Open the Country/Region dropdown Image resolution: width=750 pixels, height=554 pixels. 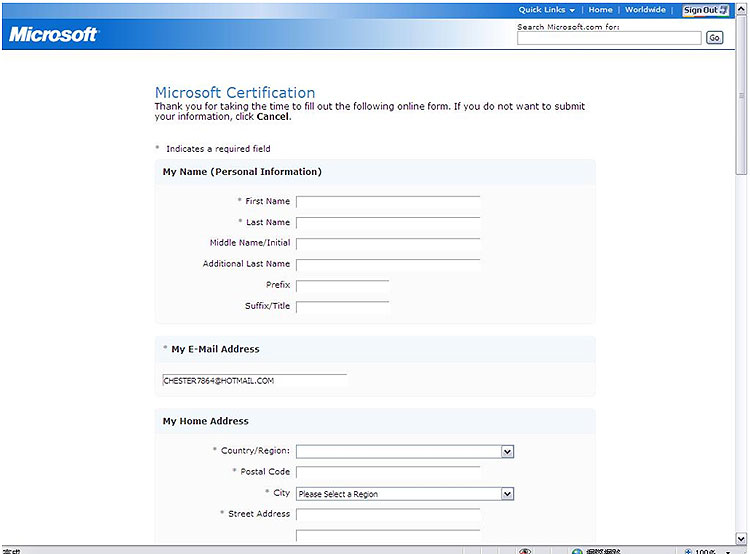pyautogui.click(x=405, y=451)
